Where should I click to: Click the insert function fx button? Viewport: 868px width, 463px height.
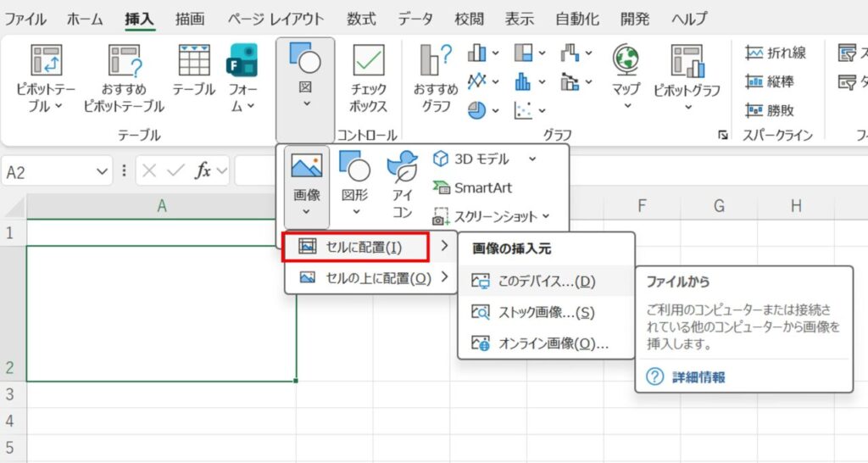coord(203,171)
